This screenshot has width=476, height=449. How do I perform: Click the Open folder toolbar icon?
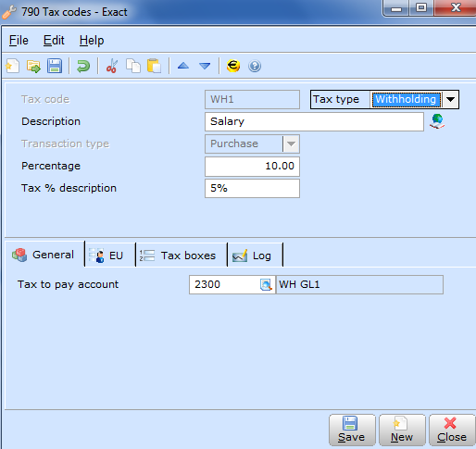pos(33,66)
